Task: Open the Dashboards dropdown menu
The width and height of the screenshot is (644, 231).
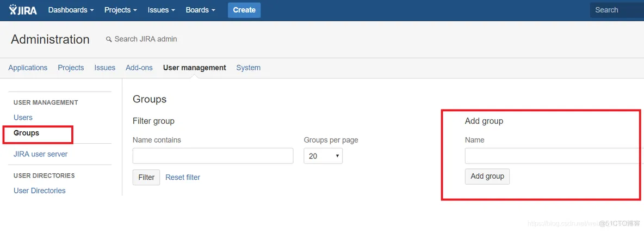Action: pos(71,10)
